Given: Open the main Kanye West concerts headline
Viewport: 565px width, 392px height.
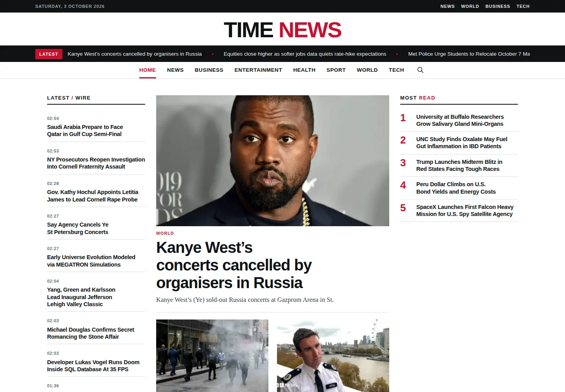Looking at the screenshot, I should (234, 265).
